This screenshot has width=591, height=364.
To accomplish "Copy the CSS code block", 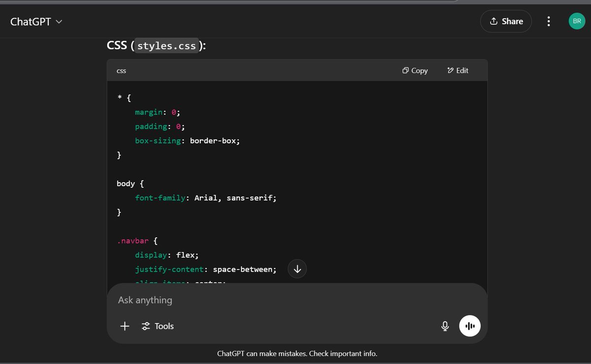I will pos(415,70).
